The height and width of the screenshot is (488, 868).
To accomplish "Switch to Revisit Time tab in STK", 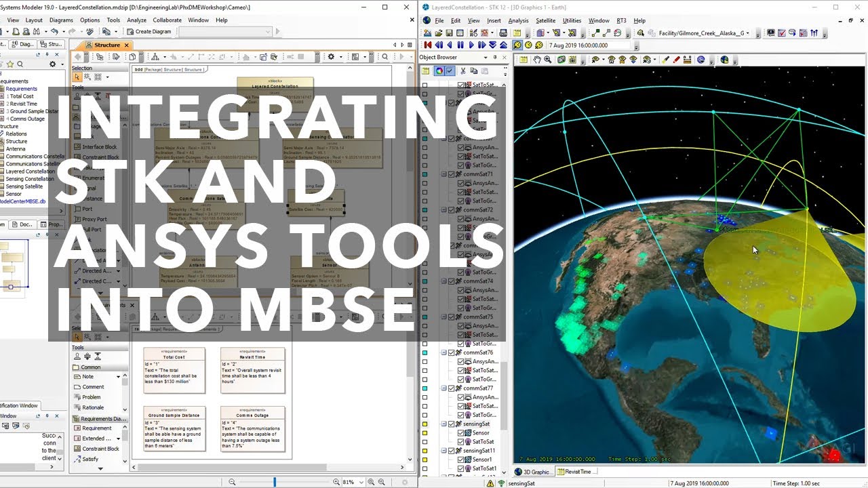I will coord(578,472).
